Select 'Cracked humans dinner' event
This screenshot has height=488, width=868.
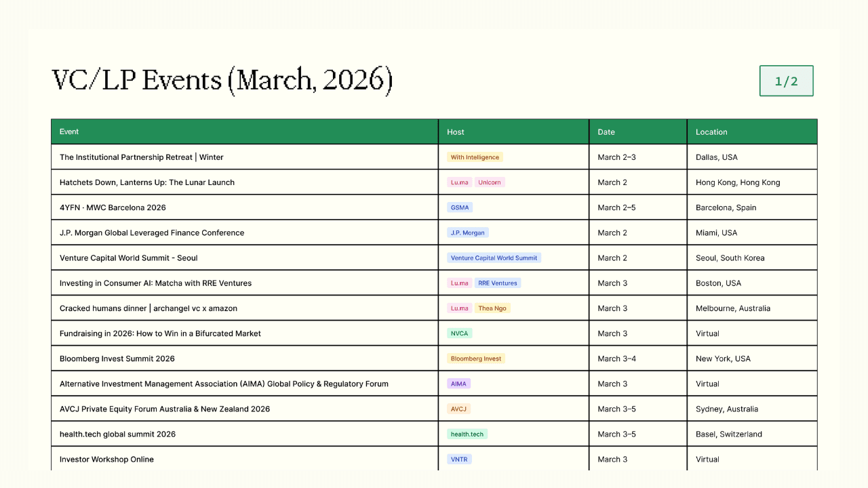(x=149, y=308)
